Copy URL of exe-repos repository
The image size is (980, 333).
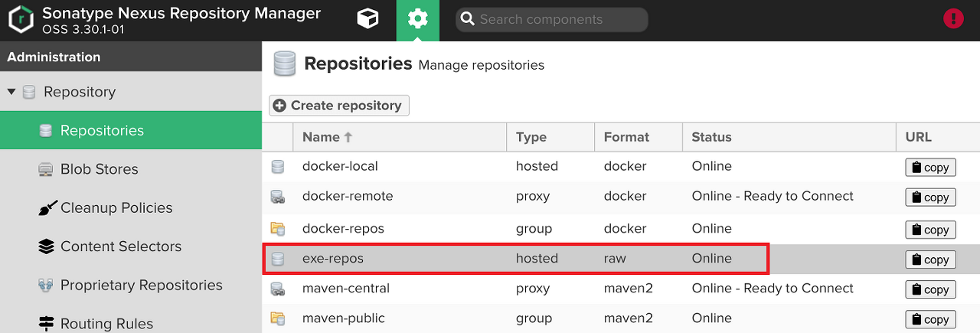click(x=930, y=260)
